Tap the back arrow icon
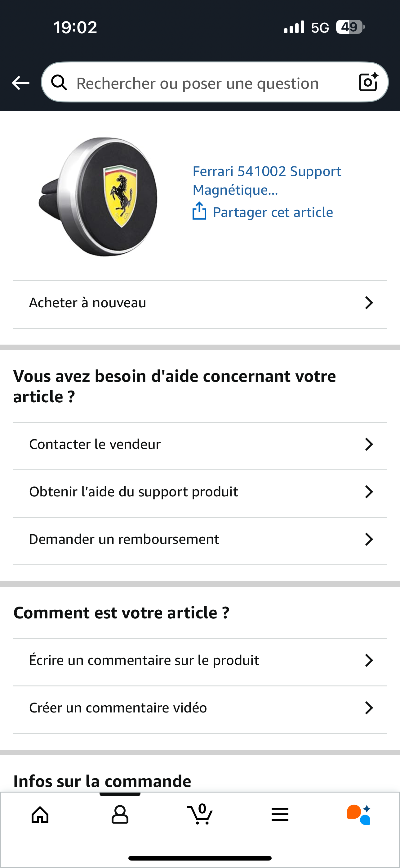400x868 pixels. (x=20, y=83)
